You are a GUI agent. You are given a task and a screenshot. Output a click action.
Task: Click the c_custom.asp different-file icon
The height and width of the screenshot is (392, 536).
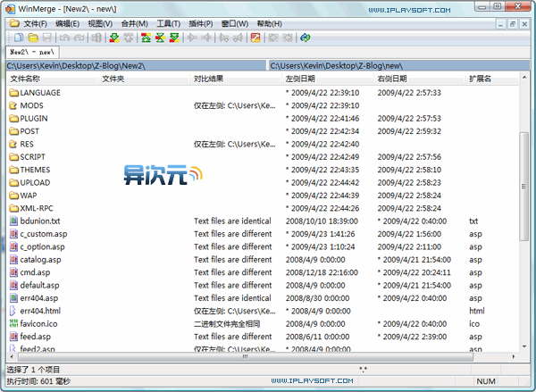(13, 234)
